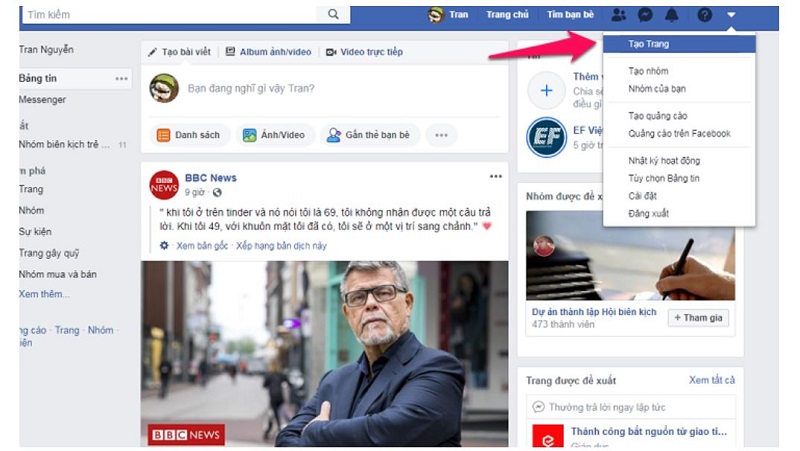Collapse the account dropdown arrow
This screenshot has height=451, width=800.
pos(731,15)
